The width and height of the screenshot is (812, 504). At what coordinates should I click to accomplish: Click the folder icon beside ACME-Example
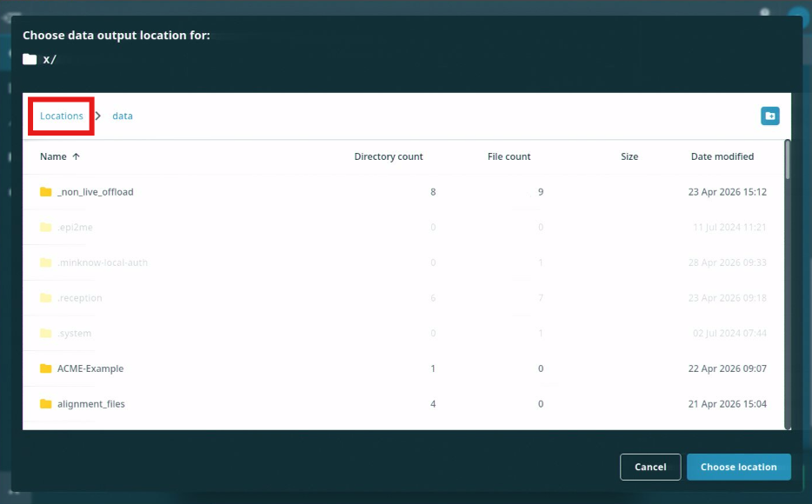pos(45,368)
